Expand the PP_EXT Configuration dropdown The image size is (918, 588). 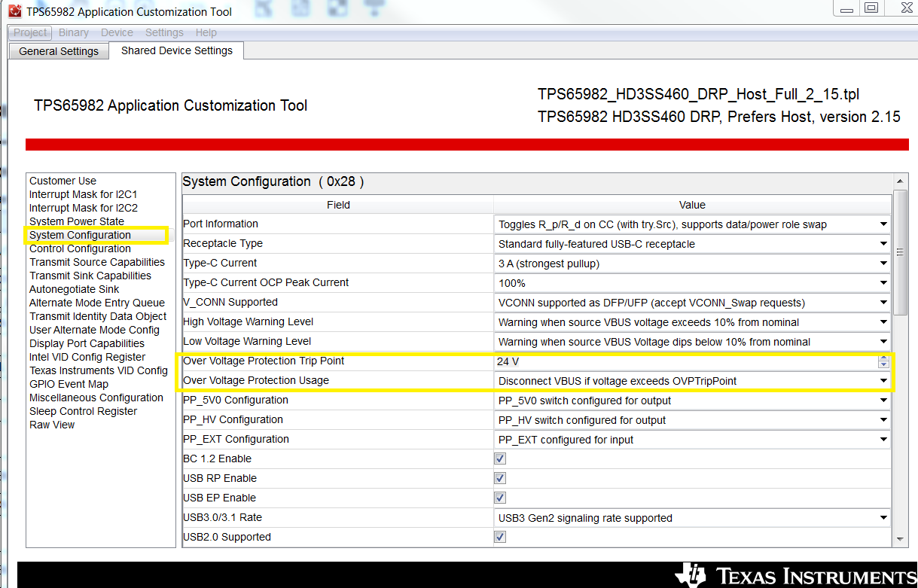click(x=883, y=440)
